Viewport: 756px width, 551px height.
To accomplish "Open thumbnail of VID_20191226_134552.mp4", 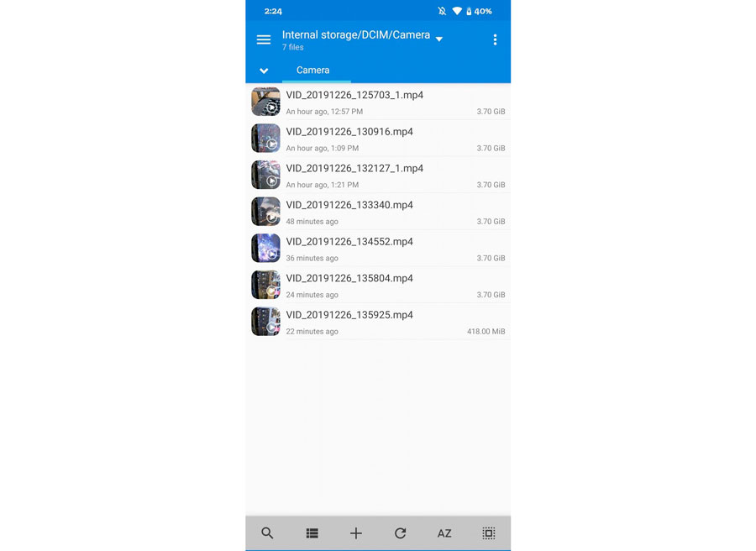I will pos(265,249).
